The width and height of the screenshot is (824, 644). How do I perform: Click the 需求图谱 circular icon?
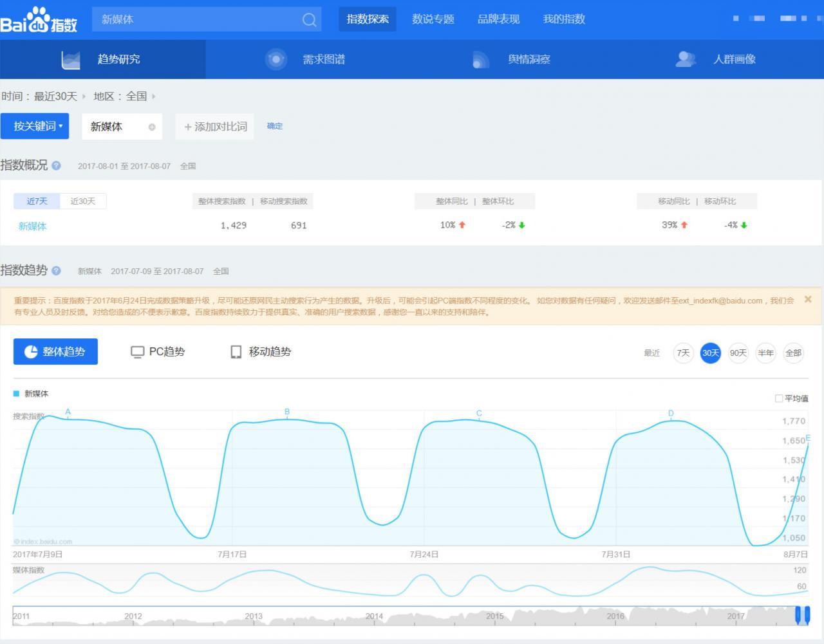coord(276,59)
